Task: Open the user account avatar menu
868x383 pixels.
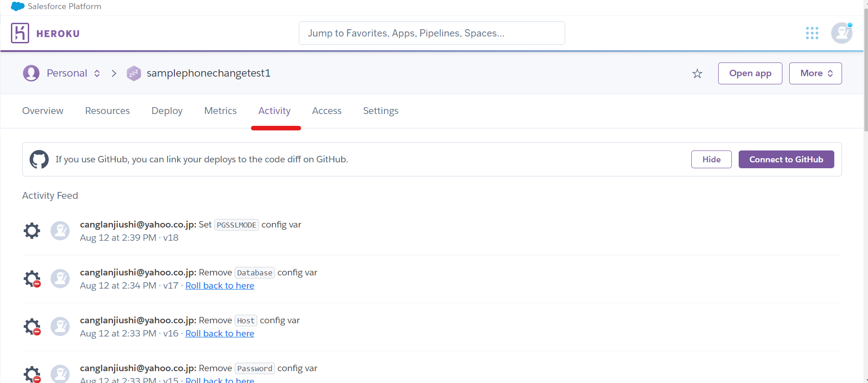Action: click(x=842, y=33)
